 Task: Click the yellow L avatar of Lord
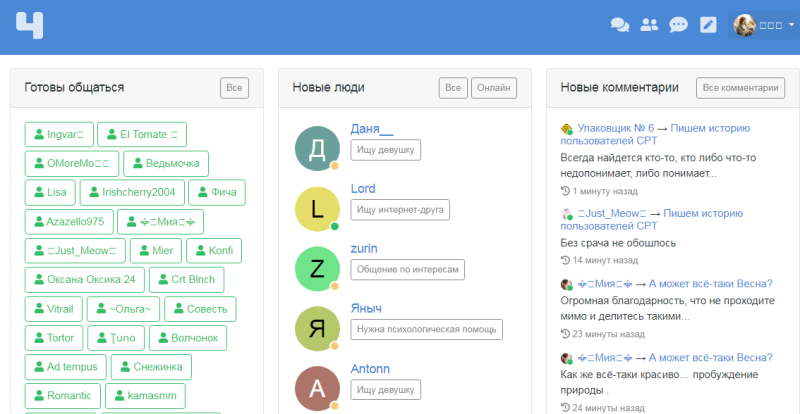317,208
